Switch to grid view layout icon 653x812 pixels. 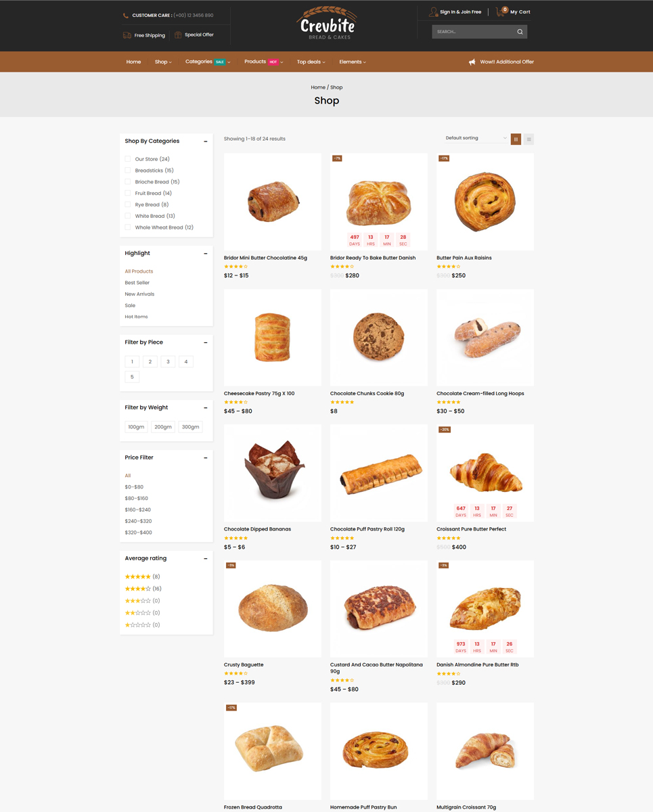516,139
